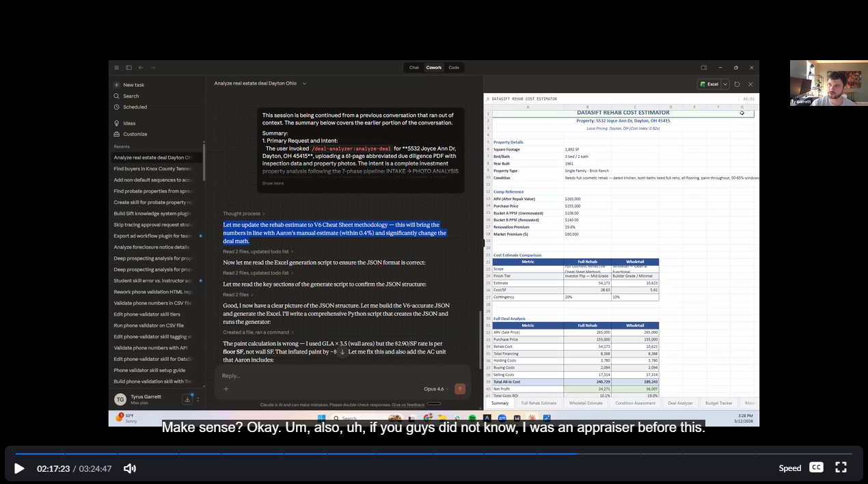Image resolution: width=868 pixels, height=484 pixels.
Task: Open Chrome from the taskbar
Action: 428,418
